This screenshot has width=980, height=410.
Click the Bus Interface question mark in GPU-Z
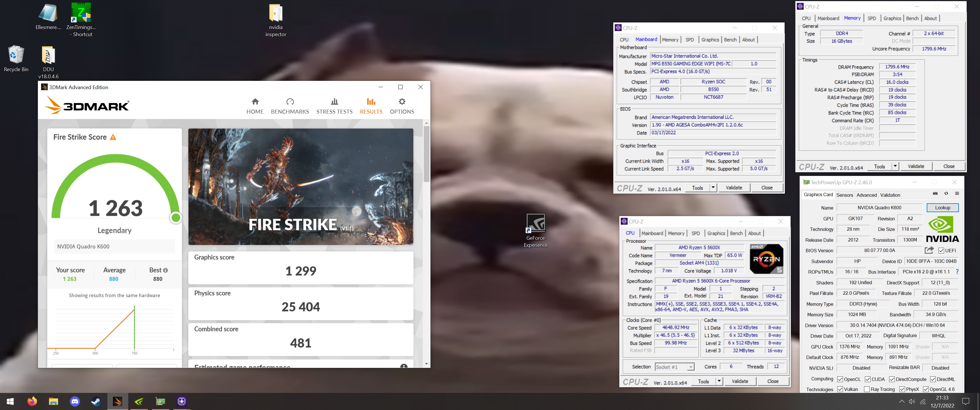(957, 272)
